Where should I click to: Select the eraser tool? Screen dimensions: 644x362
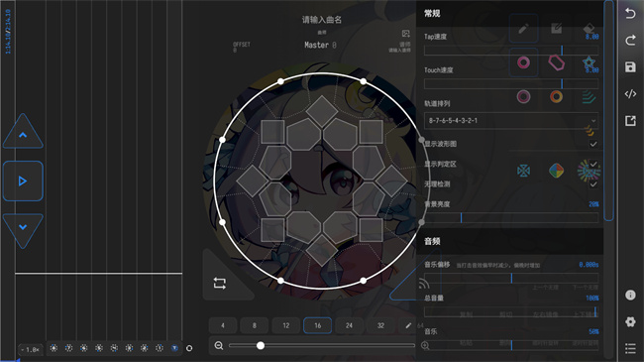(589, 28)
